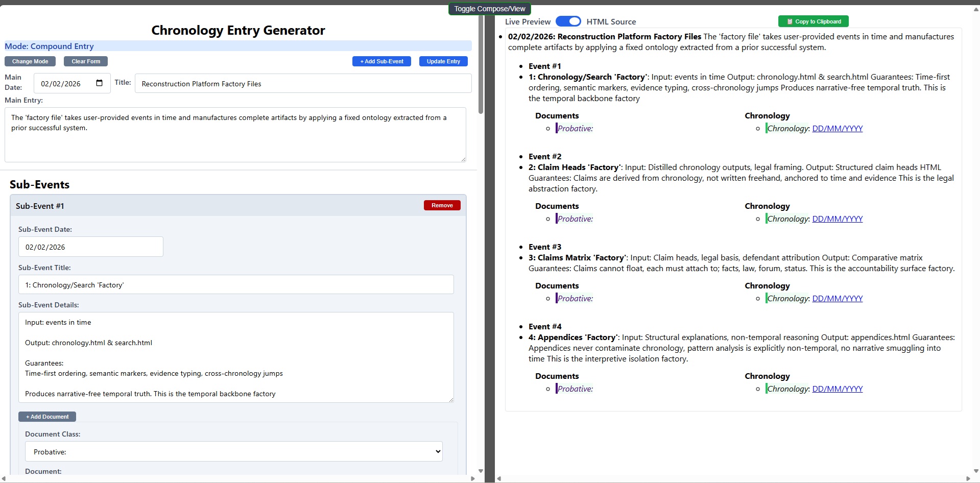The image size is (980, 483).
Task: Click into the main Title field
Action: click(303, 84)
